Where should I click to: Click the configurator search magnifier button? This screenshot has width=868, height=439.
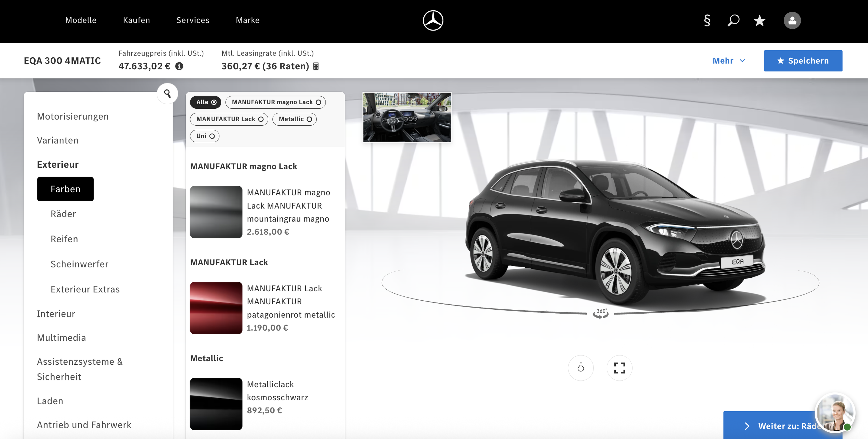[167, 93]
